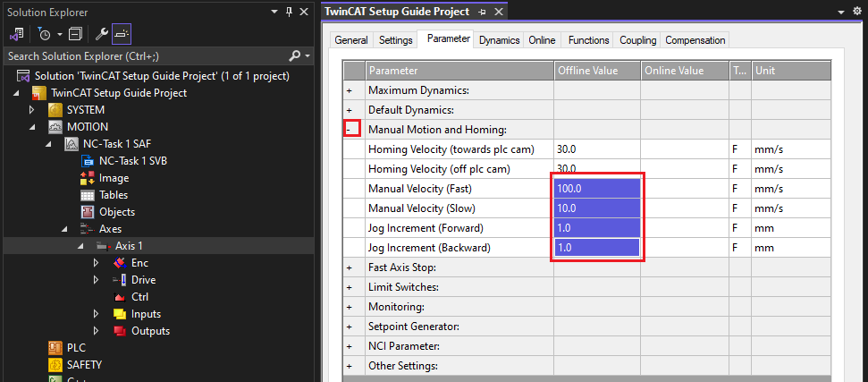Click the search magnifier icon
Viewport: 868px width, 382px height.
(296, 56)
